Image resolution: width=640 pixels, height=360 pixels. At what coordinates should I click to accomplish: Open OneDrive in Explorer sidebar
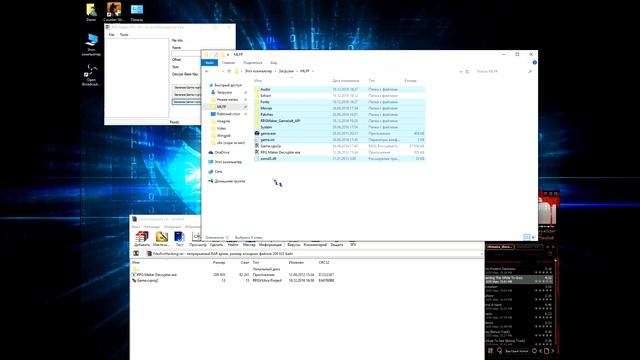click(x=219, y=152)
